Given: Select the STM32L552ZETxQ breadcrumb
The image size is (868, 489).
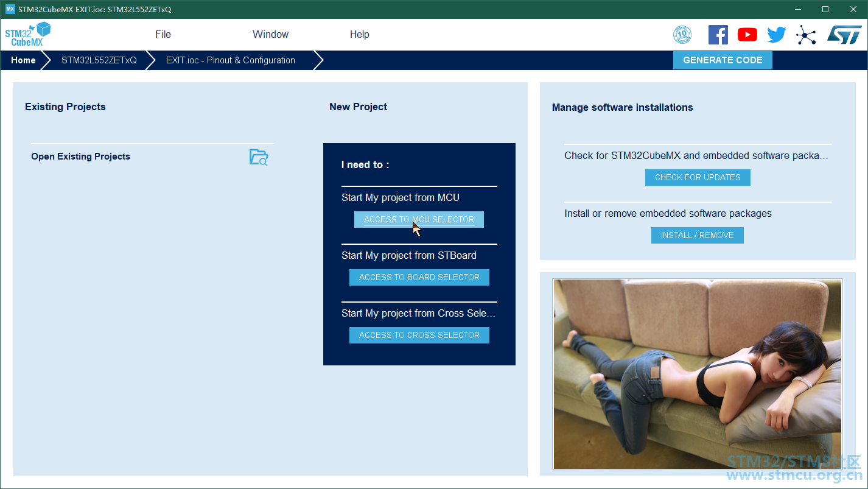Looking at the screenshot, I should 99,60.
